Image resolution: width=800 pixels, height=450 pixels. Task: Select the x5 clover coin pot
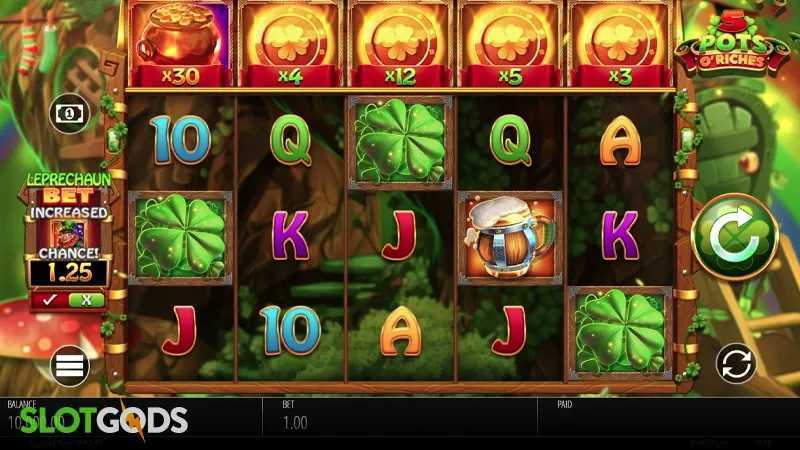pyautogui.click(x=510, y=44)
